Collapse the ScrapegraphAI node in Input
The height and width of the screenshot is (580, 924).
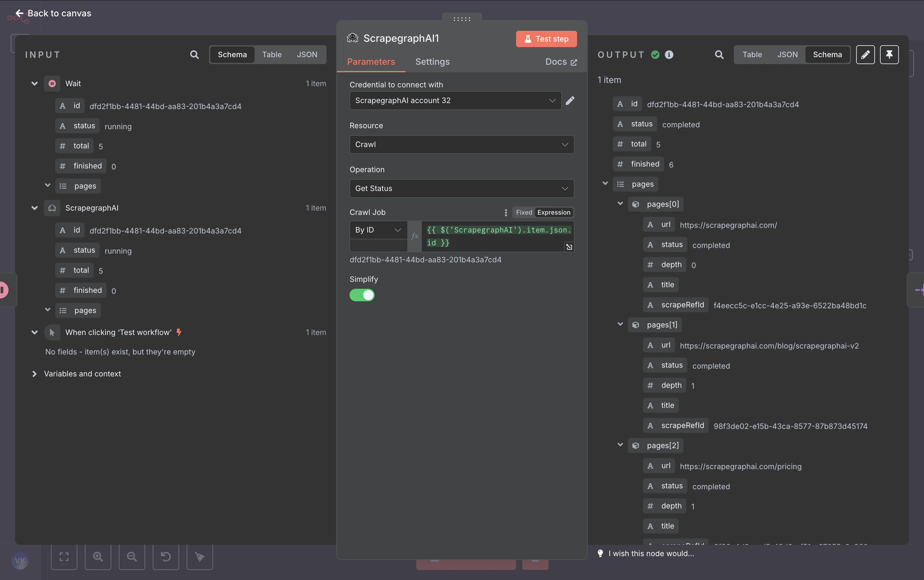[x=35, y=208]
